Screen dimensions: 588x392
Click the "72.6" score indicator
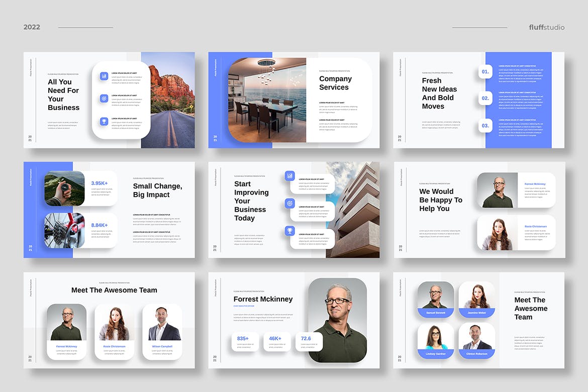coord(307,338)
